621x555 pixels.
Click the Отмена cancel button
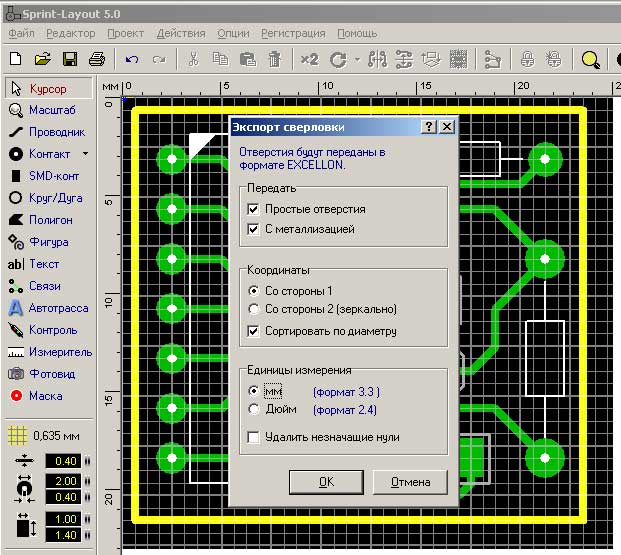point(410,482)
